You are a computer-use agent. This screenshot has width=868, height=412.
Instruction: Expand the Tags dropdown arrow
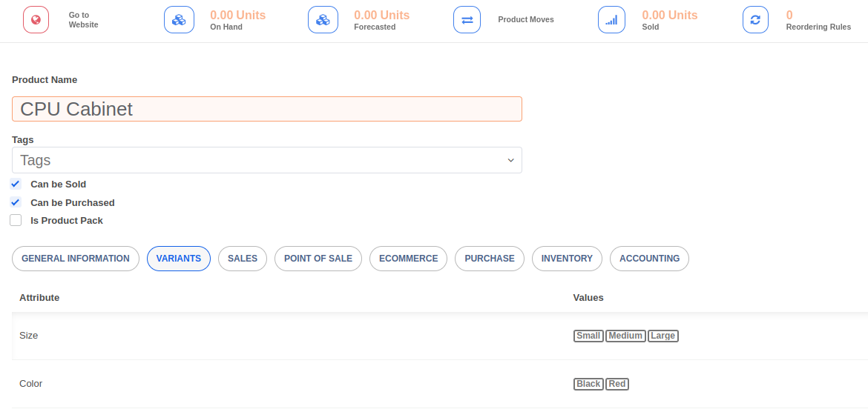510,160
